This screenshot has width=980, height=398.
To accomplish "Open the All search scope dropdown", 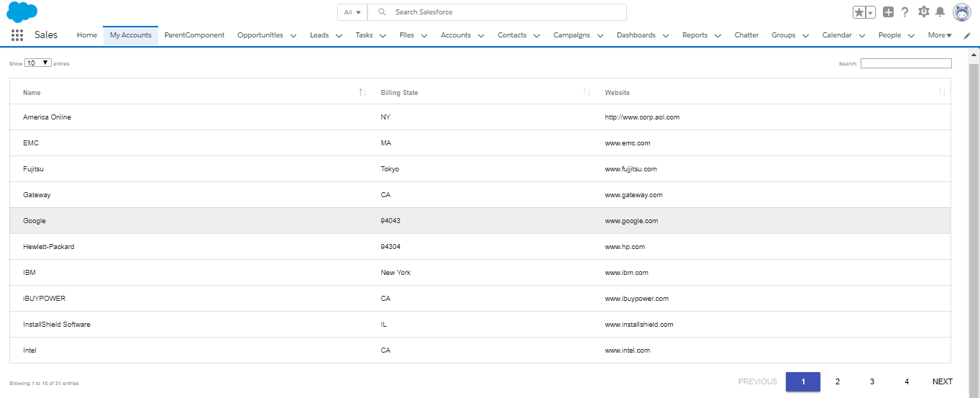I will [352, 12].
